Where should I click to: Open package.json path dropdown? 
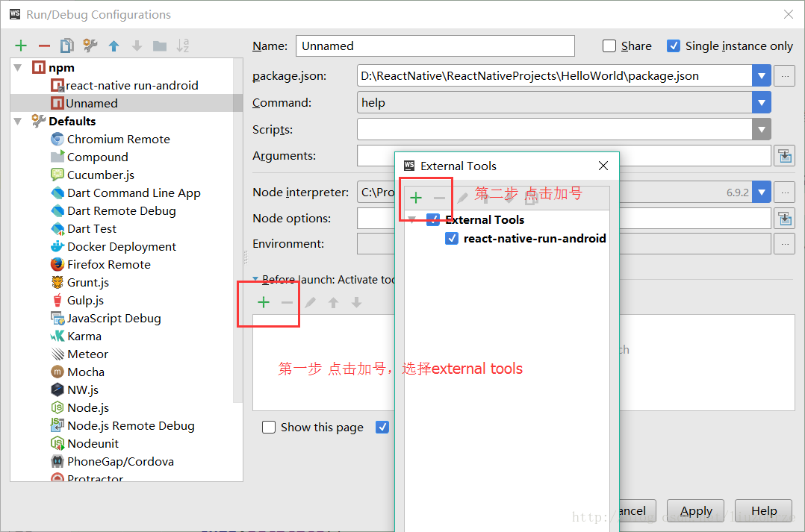[x=762, y=76]
